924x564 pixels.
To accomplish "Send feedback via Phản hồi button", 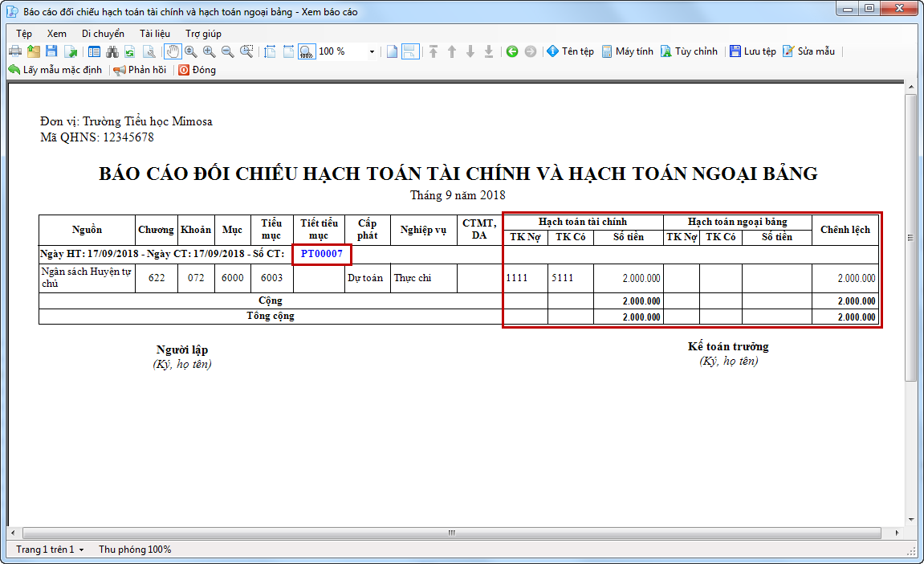I will pos(140,70).
